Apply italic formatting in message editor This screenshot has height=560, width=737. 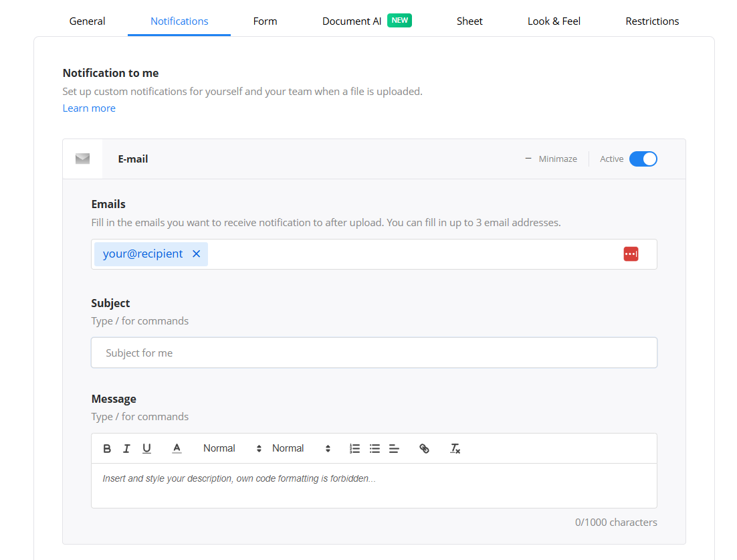126,448
